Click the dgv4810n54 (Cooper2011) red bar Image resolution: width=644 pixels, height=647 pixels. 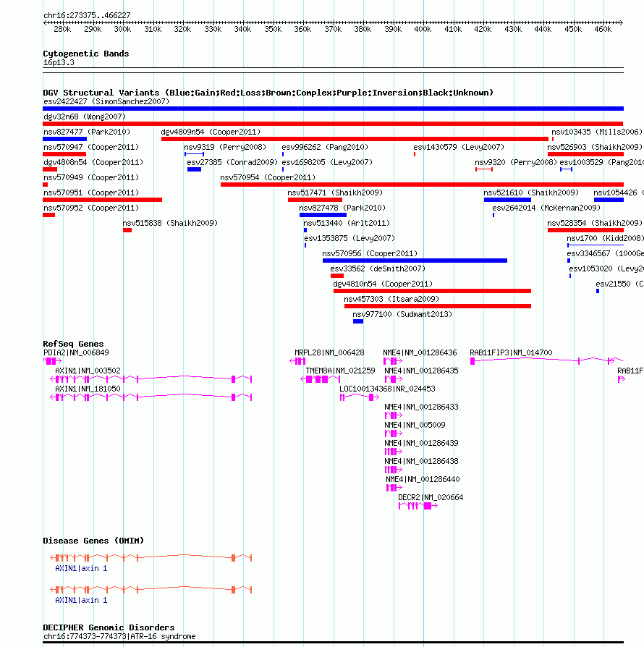click(432, 291)
